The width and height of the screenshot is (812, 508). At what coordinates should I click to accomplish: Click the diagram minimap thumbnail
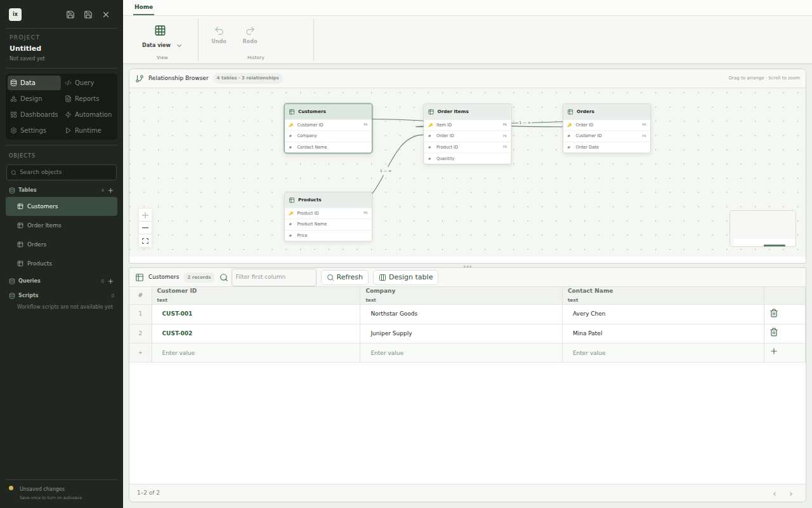(763, 229)
